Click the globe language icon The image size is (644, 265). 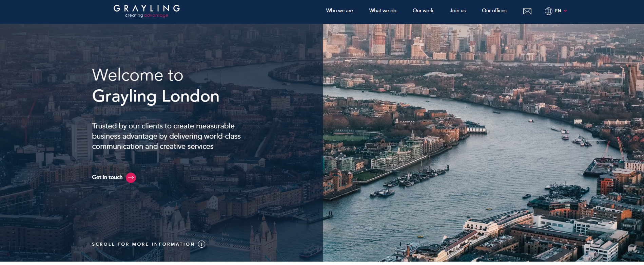(x=548, y=11)
